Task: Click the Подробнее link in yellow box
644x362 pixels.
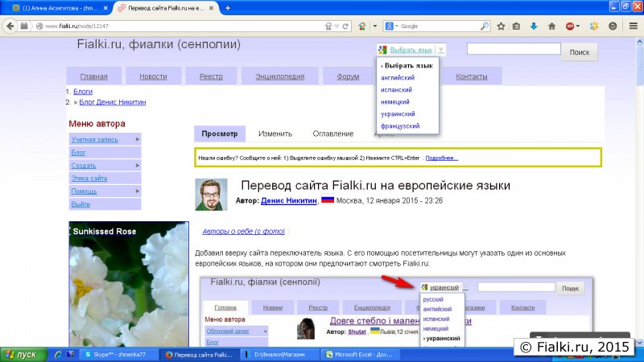Action: pyautogui.click(x=441, y=158)
